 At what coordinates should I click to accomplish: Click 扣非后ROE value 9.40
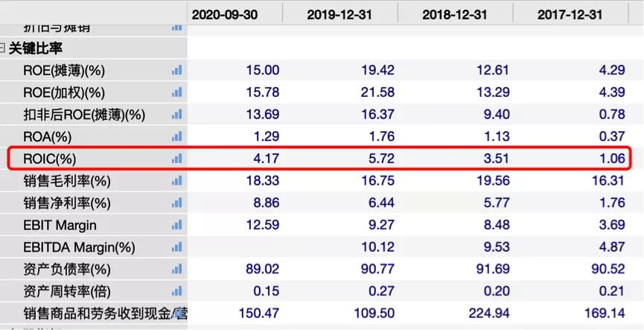point(497,114)
